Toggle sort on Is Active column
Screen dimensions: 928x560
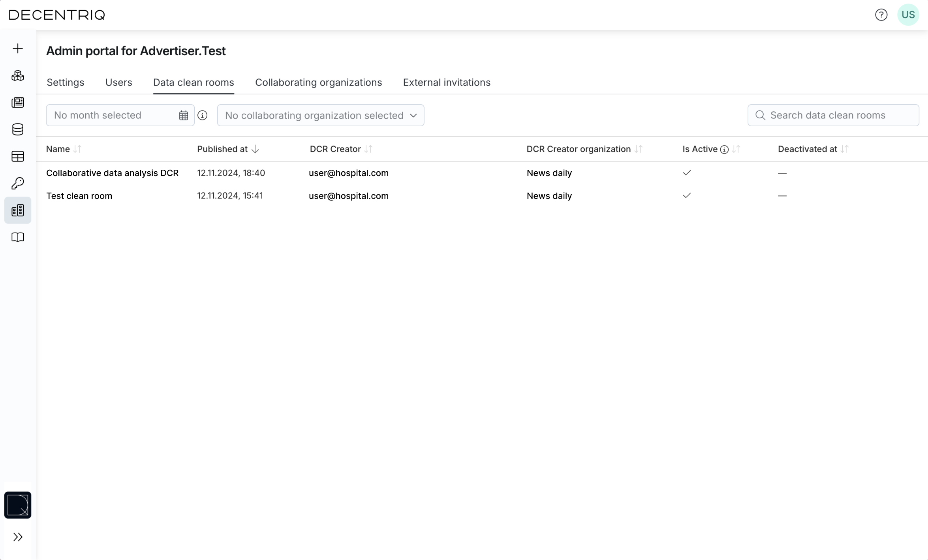(736, 149)
